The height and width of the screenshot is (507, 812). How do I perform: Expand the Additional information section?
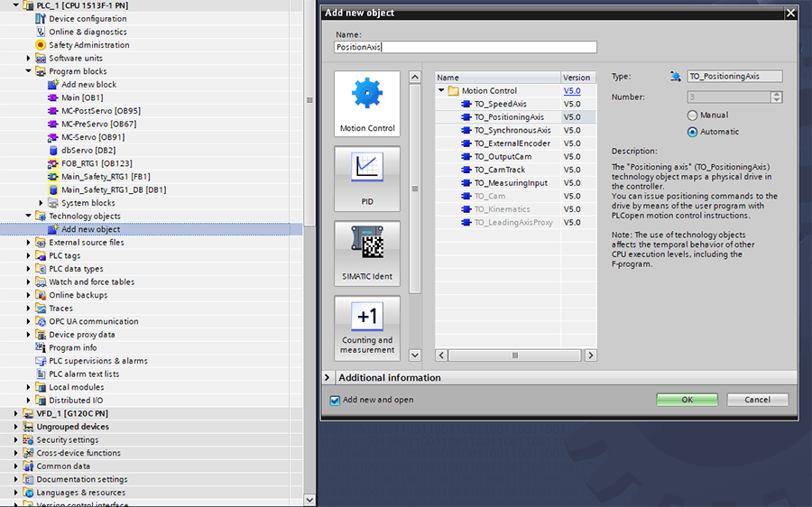tap(328, 377)
